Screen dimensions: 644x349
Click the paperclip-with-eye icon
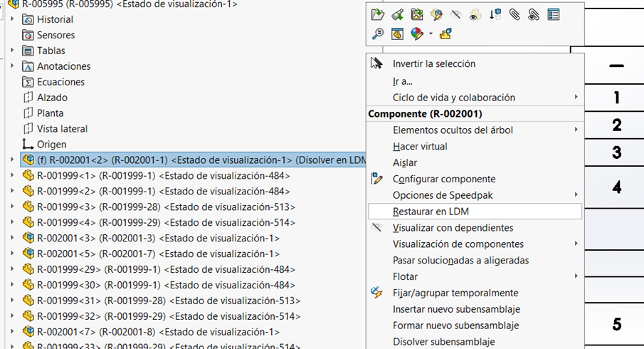[534, 15]
